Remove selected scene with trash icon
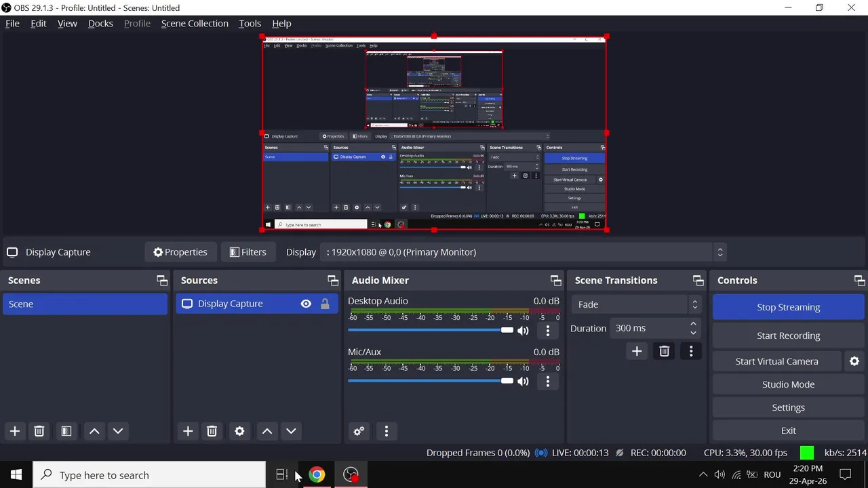Viewport: 868px width, 488px height. tap(39, 431)
